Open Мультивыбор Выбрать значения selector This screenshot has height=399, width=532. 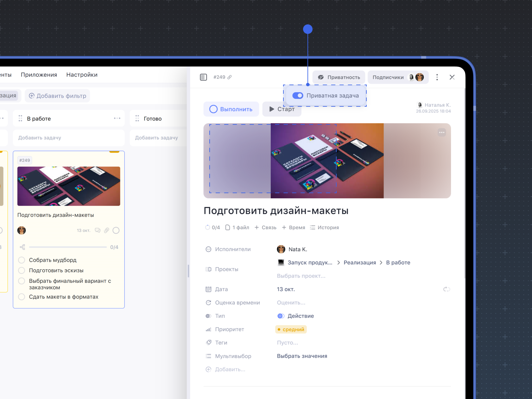pyautogui.click(x=302, y=356)
